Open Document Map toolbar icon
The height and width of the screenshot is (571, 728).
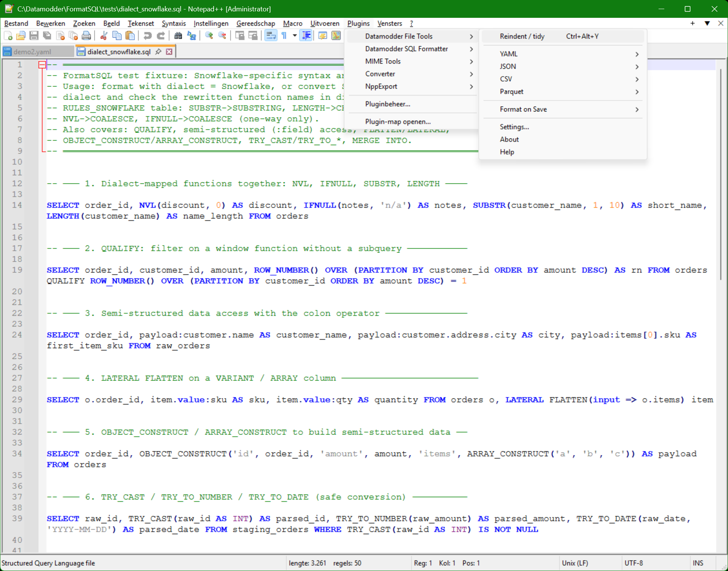tap(336, 36)
